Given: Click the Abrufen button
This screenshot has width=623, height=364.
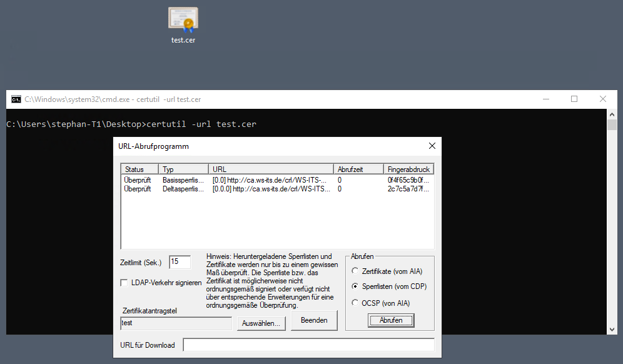Looking at the screenshot, I should tap(391, 320).
